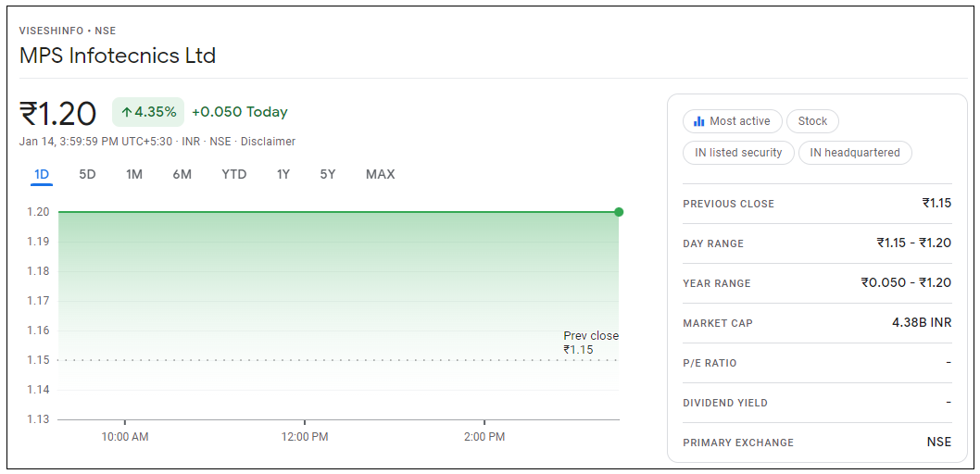This screenshot has height=474, width=980.
Task: Click the Prev close ₹1.15 label
Action: [591, 343]
